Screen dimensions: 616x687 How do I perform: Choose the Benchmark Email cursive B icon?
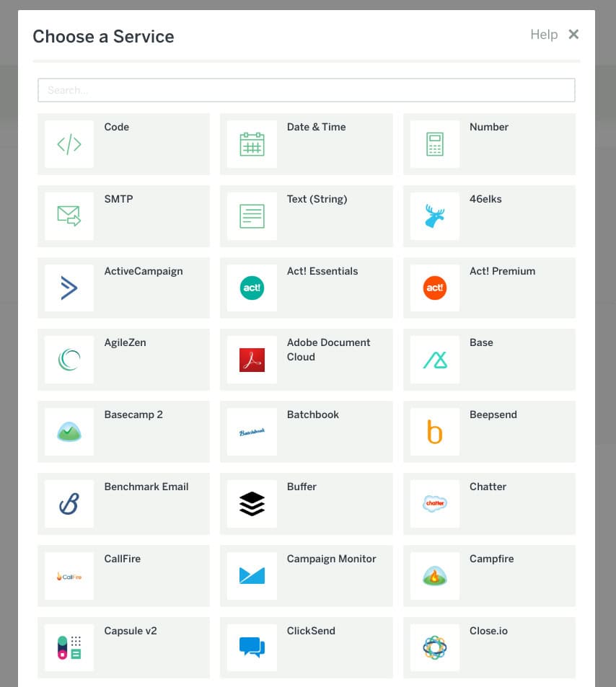tap(69, 503)
